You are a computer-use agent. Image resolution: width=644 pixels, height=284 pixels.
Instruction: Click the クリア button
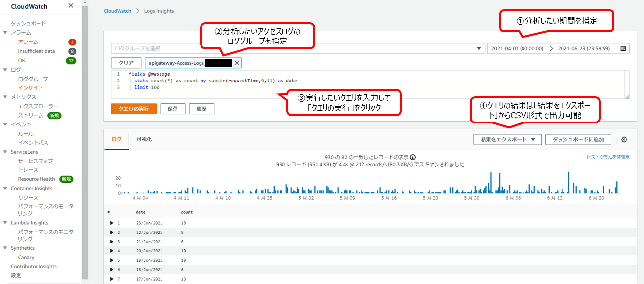click(126, 63)
